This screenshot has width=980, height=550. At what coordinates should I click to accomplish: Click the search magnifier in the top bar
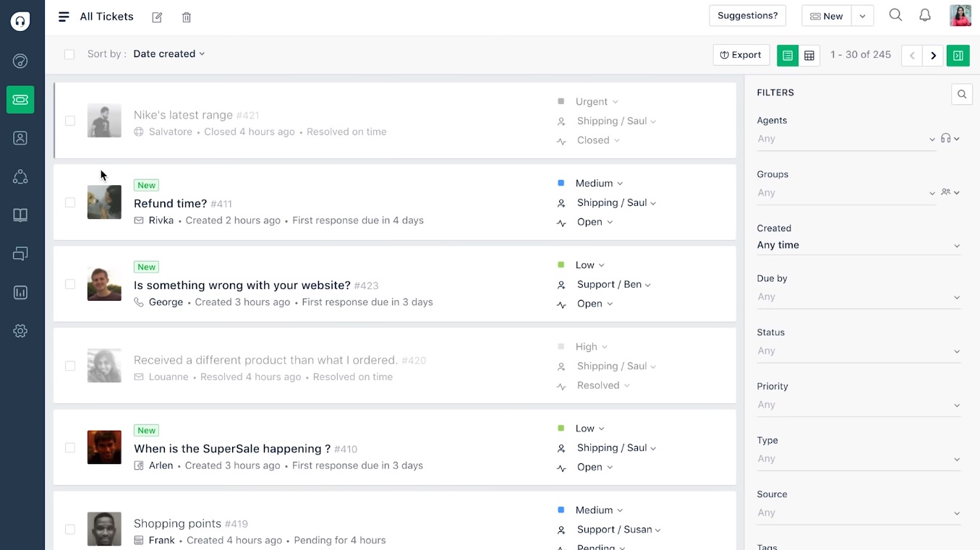[x=895, y=14]
